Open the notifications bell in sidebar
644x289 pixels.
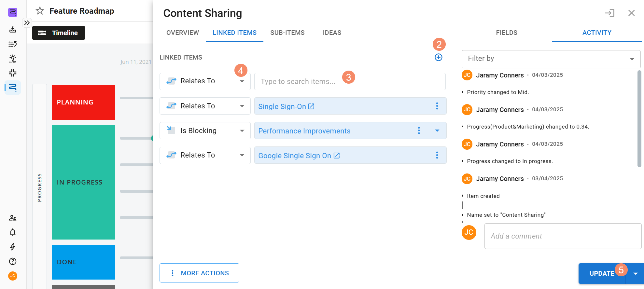pos(13,232)
